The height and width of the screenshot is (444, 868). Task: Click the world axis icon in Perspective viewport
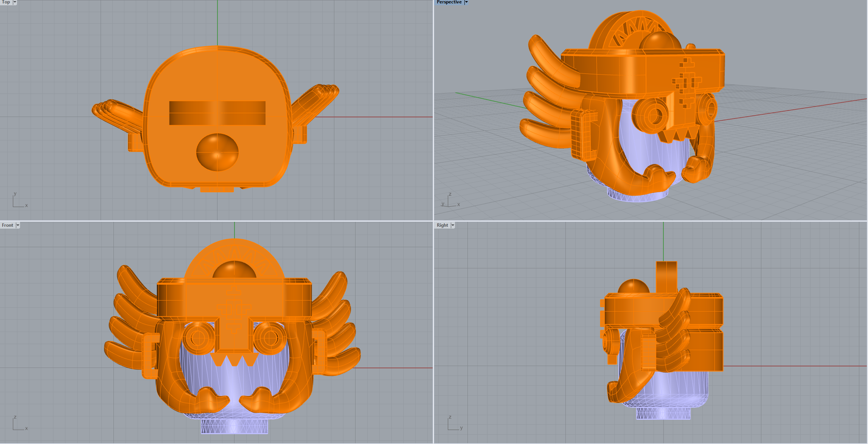point(450,201)
